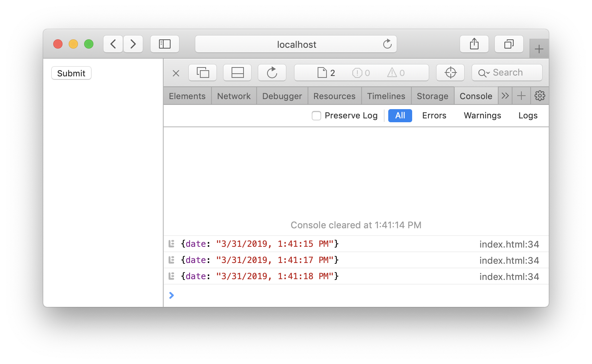Image resolution: width=592 pixels, height=364 pixels.
Task: Start element selection with the crosshair icon
Action: pyautogui.click(x=451, y=72)
